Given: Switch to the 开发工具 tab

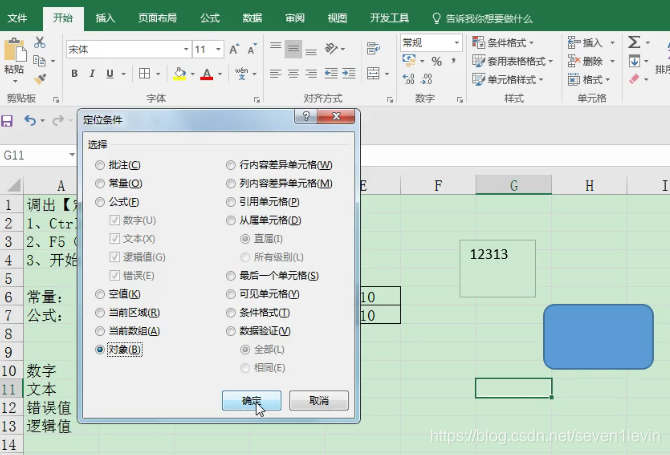Looking at the screenshot, I should [389, 18].
